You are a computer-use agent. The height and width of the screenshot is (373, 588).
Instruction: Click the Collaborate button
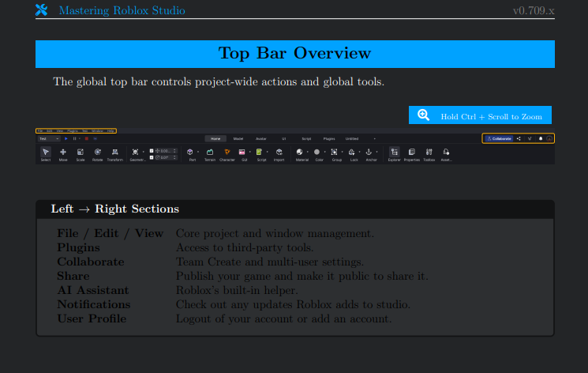(x=499, y=138)
